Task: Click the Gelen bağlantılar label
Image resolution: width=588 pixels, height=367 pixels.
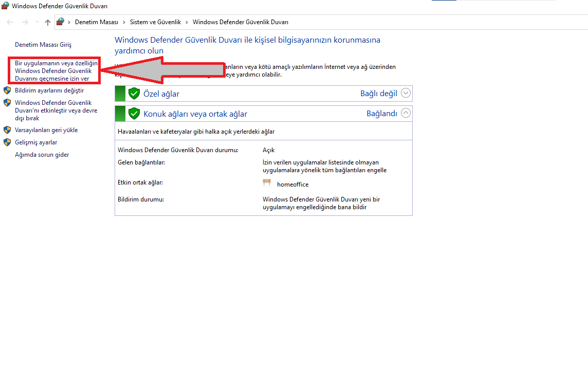Action: pos(141,162)
